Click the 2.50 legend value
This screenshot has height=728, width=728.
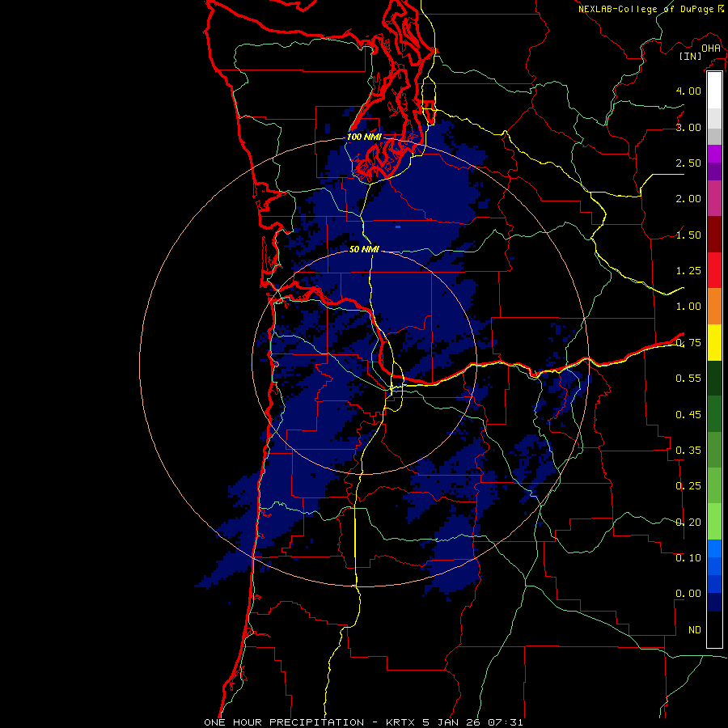click(x=688, y=163)
